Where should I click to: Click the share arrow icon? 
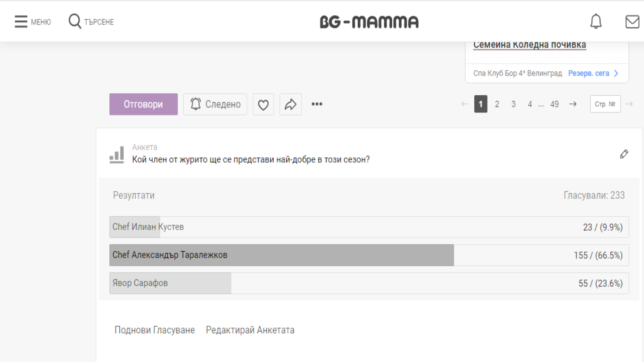point(290,104)
